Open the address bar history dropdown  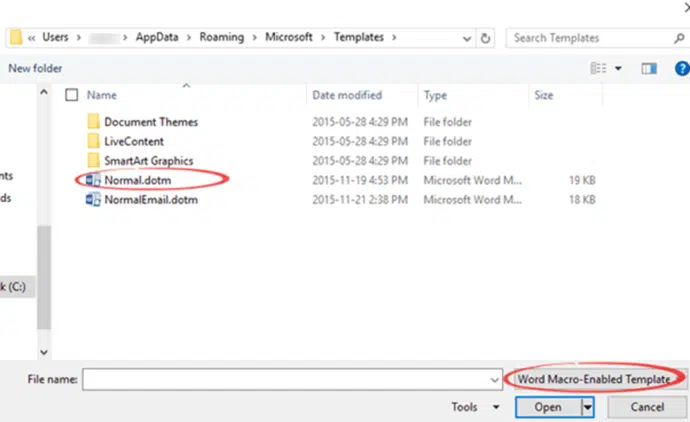467,39
